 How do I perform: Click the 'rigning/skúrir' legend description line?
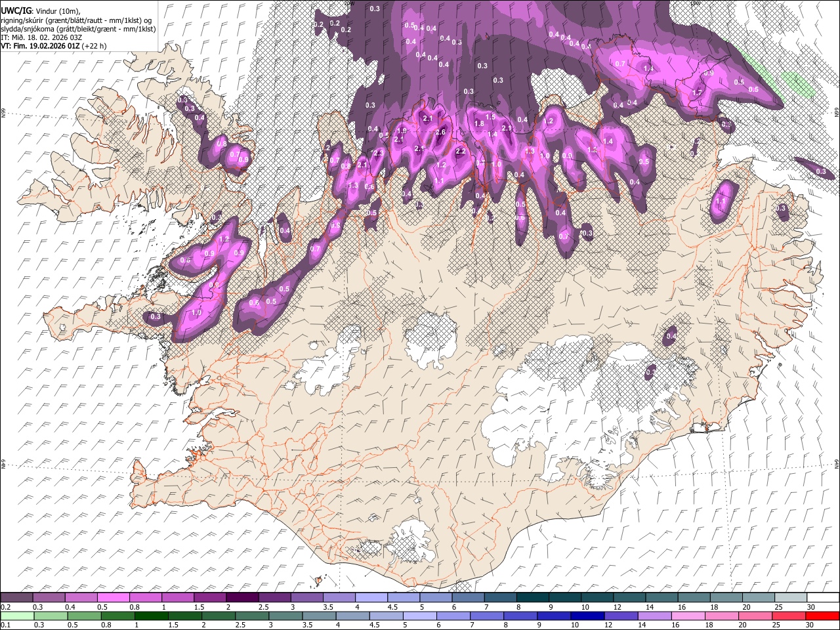coord(77,20)
